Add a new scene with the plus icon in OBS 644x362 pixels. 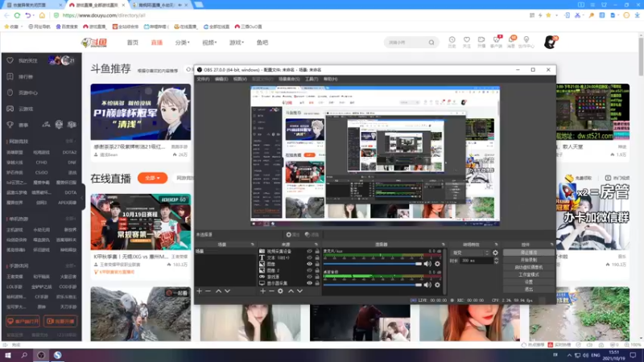click(x=199, y=291)
